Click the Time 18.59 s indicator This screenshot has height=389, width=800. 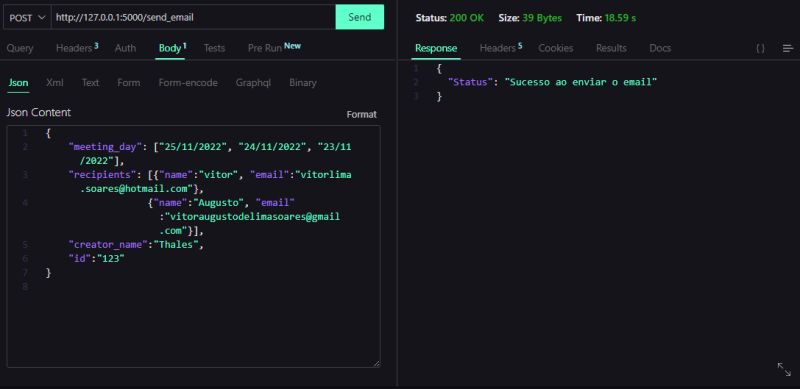click(606, 18)
